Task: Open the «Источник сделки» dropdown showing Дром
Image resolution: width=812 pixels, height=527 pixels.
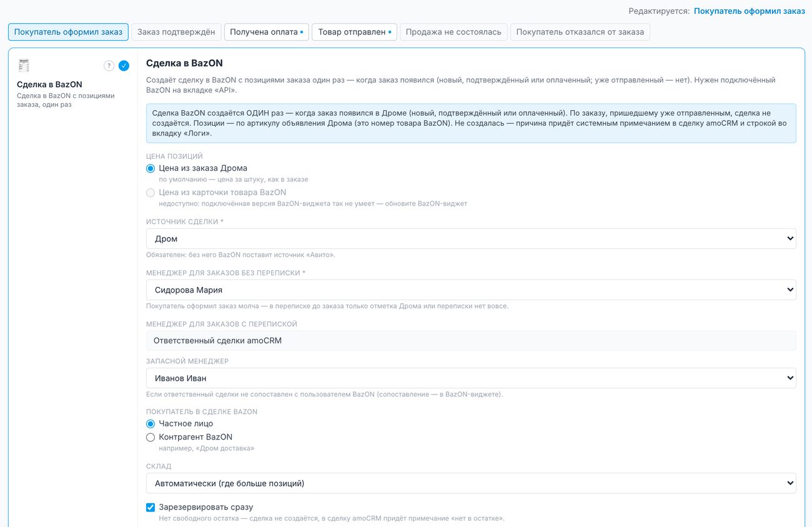Action: coord(471,239)
